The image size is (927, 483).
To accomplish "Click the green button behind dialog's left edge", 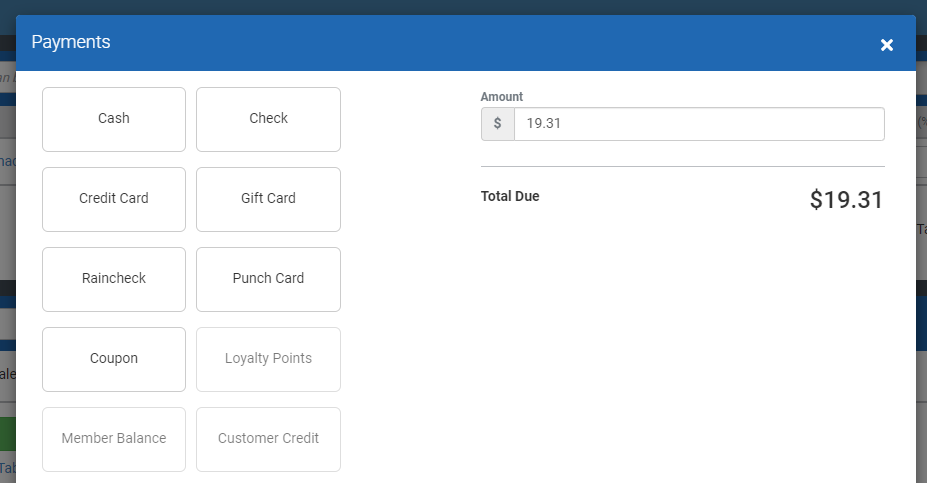I will pos(5,434).
